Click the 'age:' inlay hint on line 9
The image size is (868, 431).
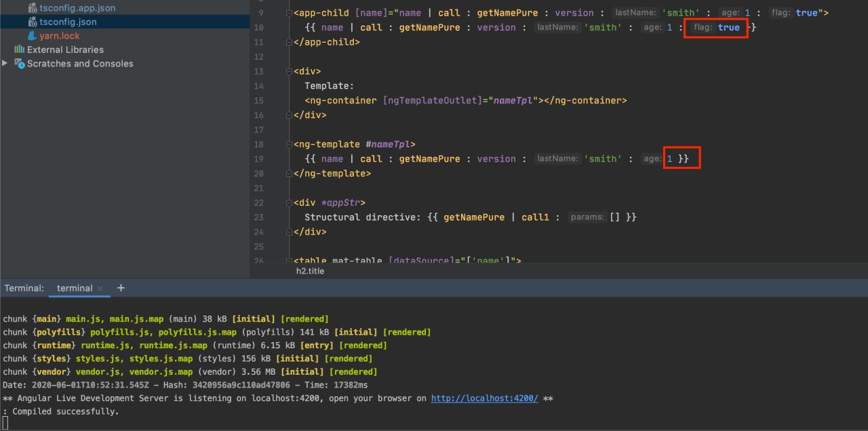729,13
